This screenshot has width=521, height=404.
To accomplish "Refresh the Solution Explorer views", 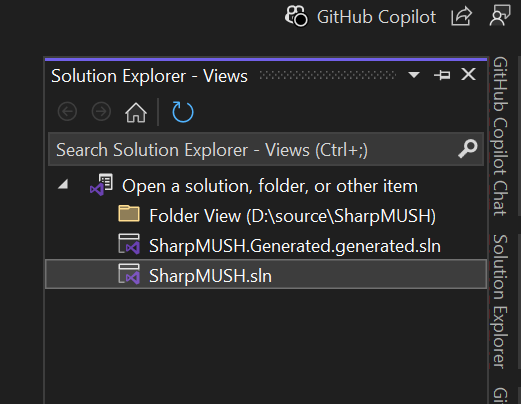I will click(183, 112).
